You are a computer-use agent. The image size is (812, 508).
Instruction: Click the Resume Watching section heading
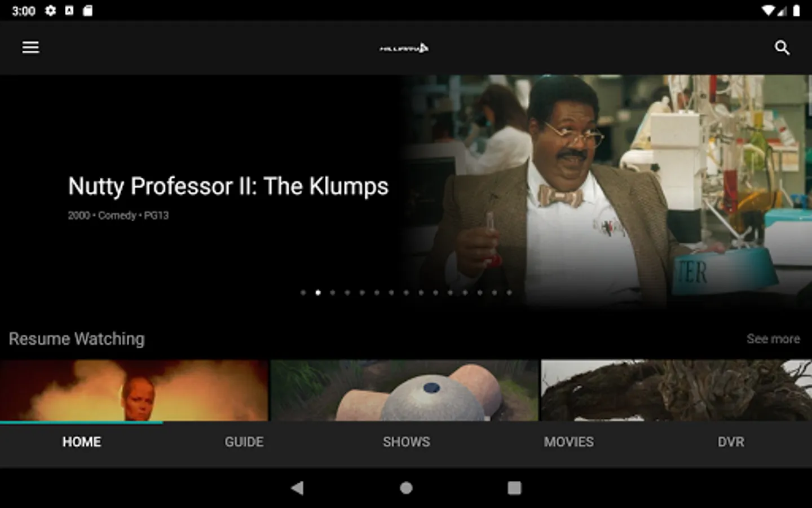(x=77, y=339)
